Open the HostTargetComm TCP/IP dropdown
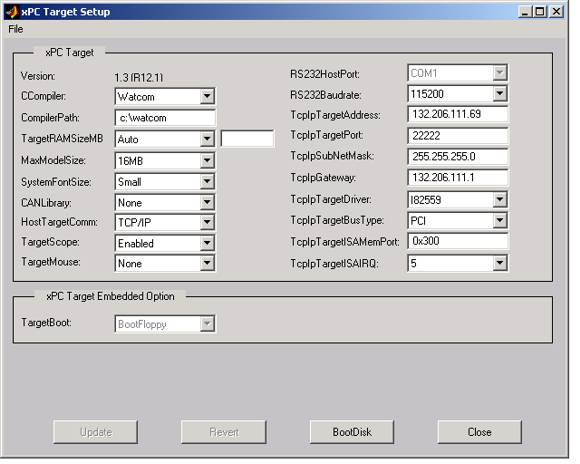580x464 pixels. pyautogui.click(x=165, y=222)
